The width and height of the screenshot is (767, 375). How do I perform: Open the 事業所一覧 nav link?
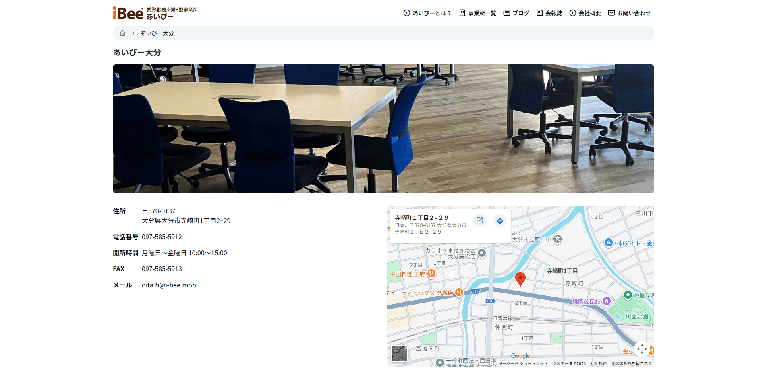pyautogui.click(x=477, y=13)
